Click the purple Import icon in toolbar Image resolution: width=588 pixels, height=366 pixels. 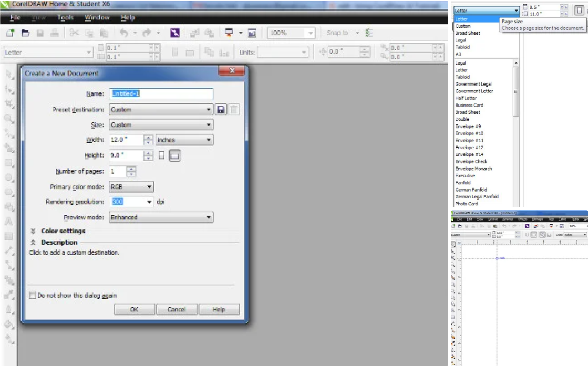[x=175, y=33]
